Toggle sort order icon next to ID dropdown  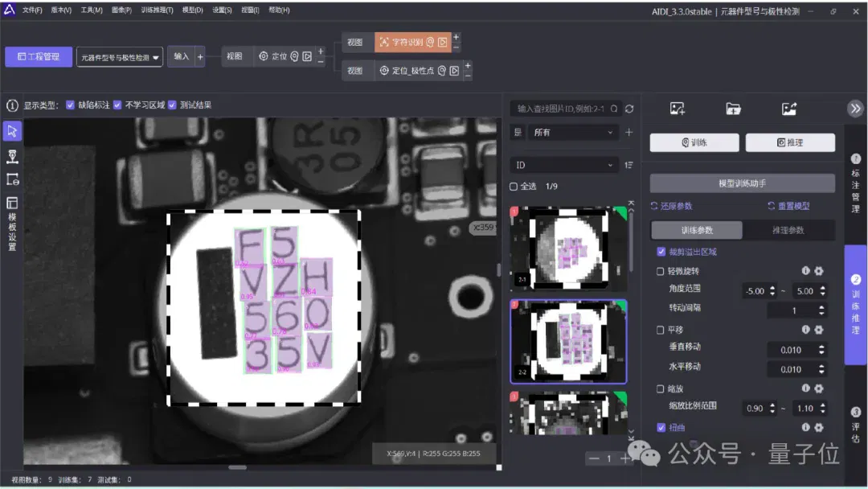click(x=628, y=165)
